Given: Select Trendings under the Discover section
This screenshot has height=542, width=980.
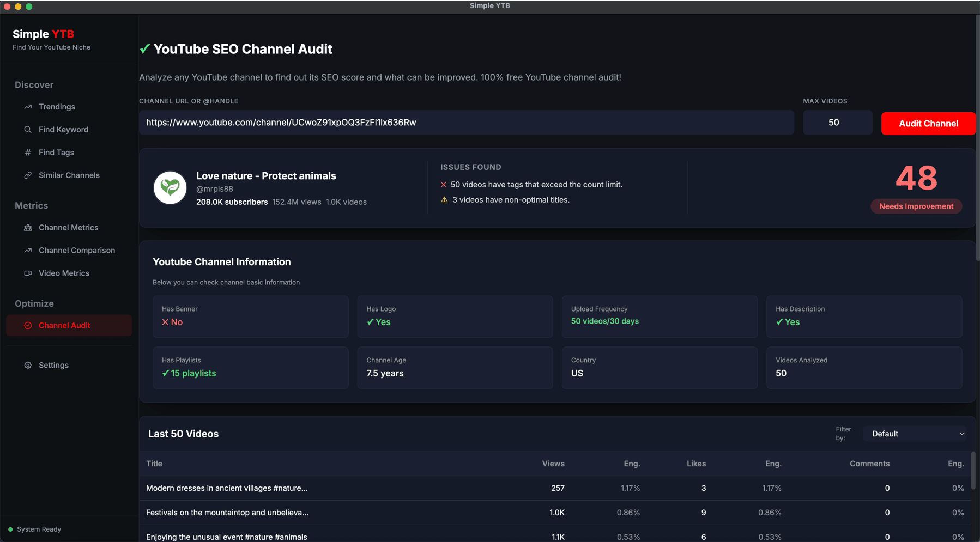Looking at the screenshot, I should (57, 106).
